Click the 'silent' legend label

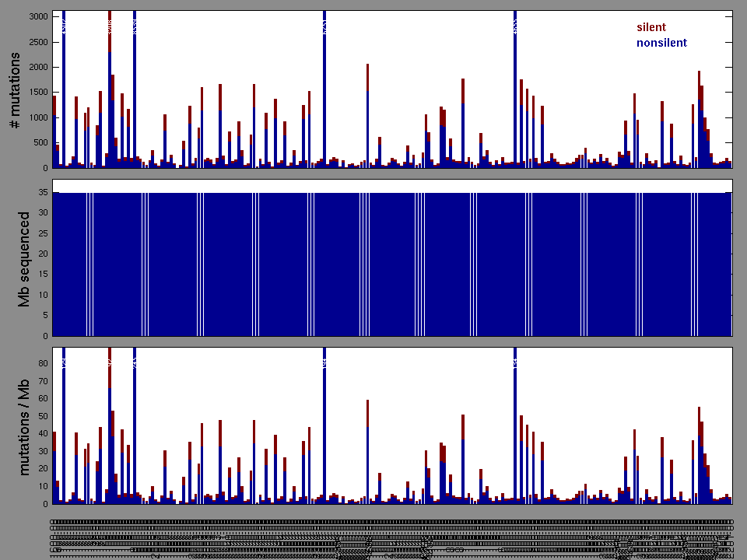point(651,27)
